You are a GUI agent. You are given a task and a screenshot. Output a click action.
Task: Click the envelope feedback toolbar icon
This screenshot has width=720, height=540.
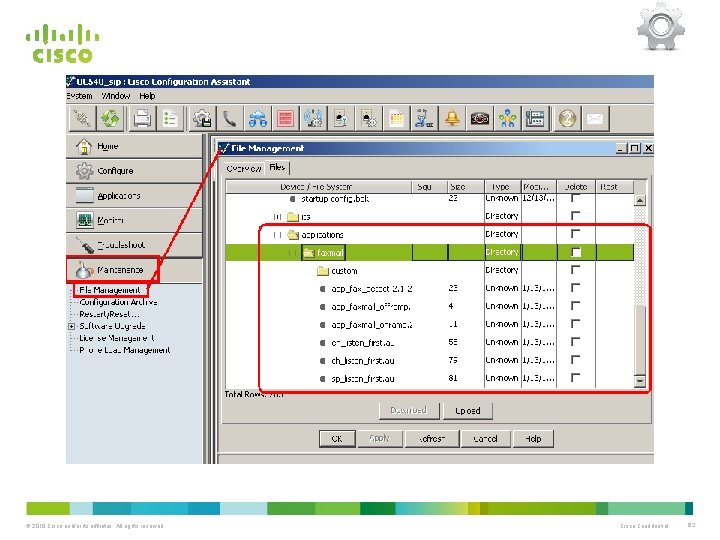pyautogui.click(x=595, y=119)
